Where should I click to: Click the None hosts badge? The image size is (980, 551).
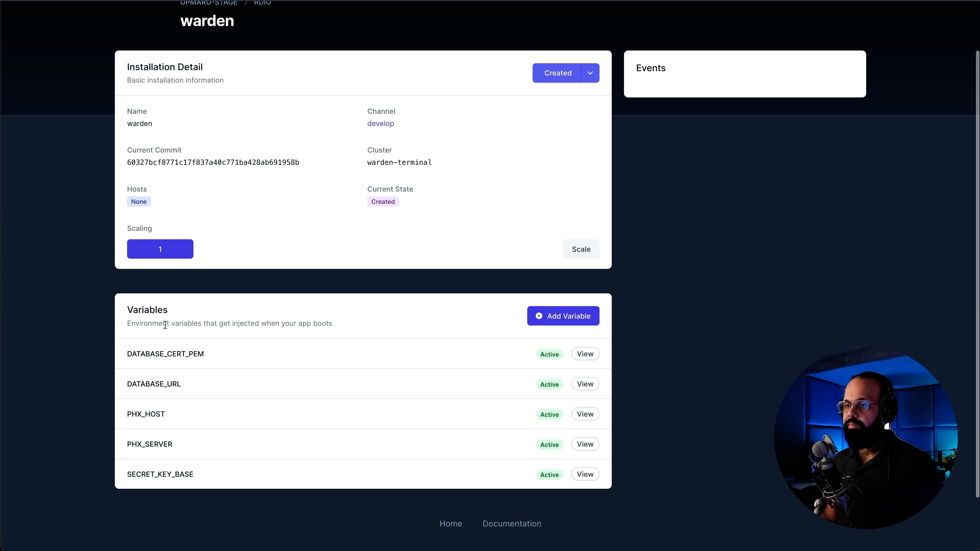click(139, 202)
